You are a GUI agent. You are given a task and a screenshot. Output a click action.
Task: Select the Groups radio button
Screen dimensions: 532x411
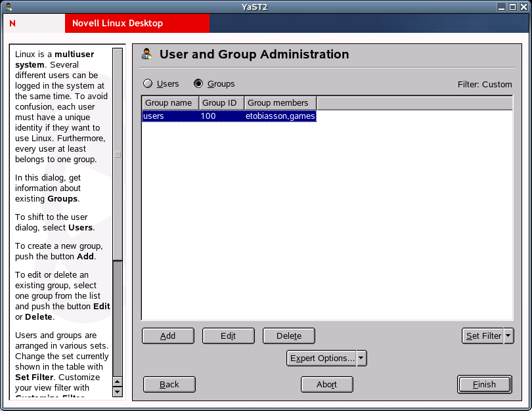(198, 83)
